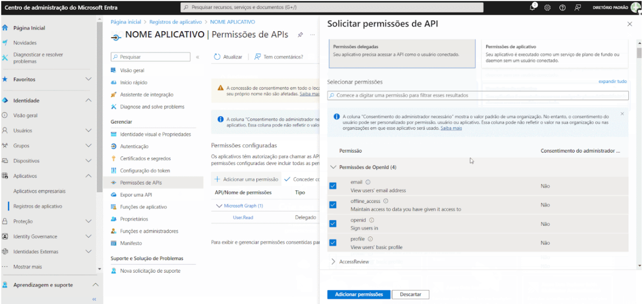Collapse the Microsoft Graph (1) permissions row
This screenshot has width=644, height=304.
tap(219, 206)
